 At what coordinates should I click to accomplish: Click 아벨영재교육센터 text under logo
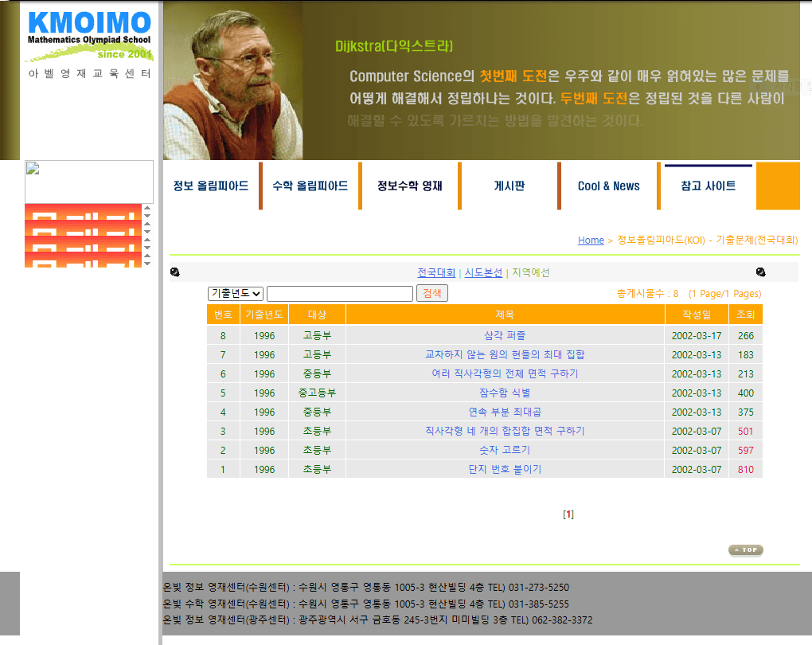pos(90,73)
